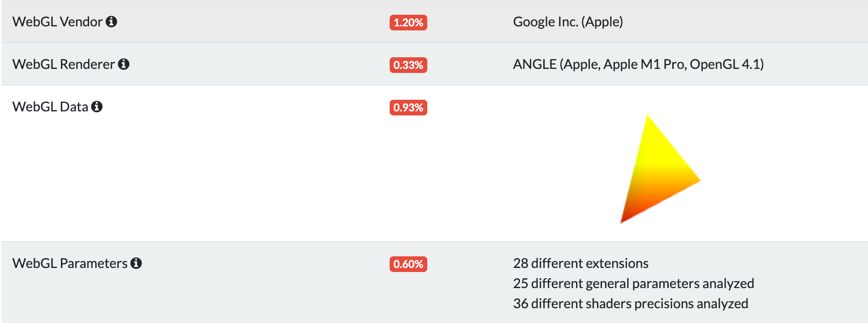Image resolution: width=868 pixels, height=323 pixels.
Task: Click the yellow top tip of the triangle
Action: tap(648, 122)
